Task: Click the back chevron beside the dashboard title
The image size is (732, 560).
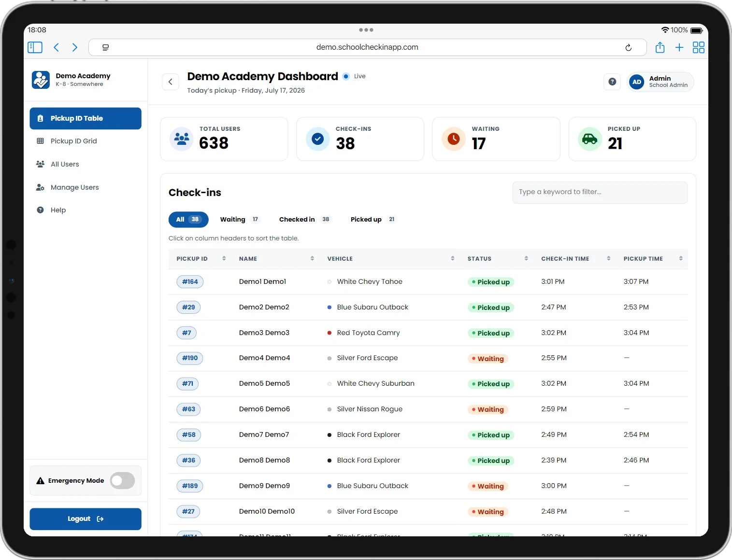Action: pyautogui.click(x=170, y=82)
